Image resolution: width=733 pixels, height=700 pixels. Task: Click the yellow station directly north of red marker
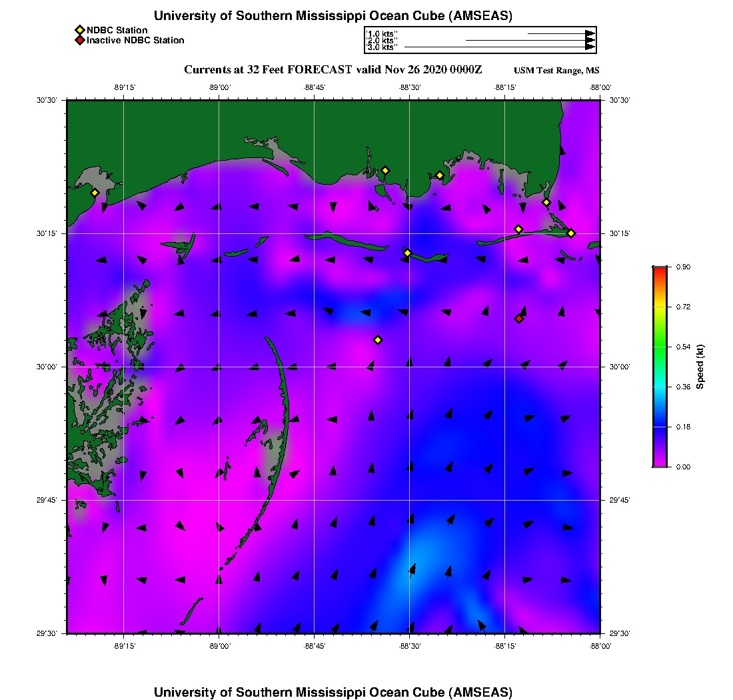pos(518,229)
